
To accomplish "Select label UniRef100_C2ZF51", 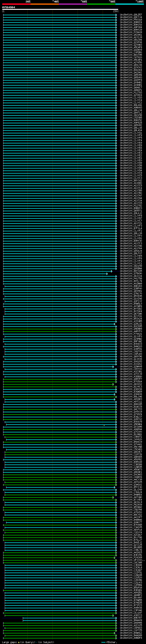I will pyautogui.click(x=131, y=573).
